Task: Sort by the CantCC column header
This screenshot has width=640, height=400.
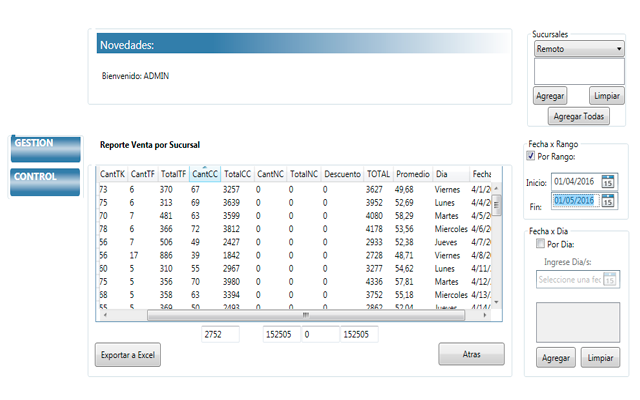Action: 204,173
